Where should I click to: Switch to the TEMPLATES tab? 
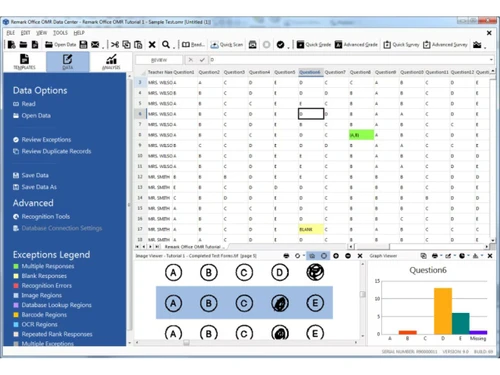[24, 62]
